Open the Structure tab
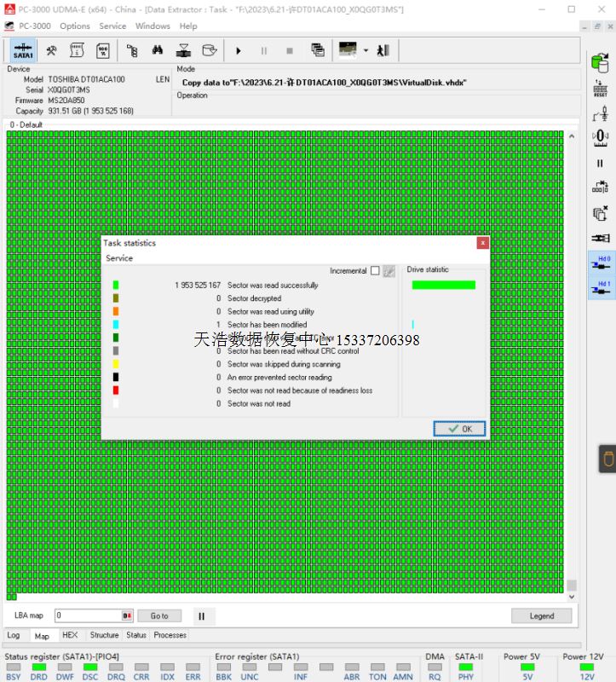616x682 pixels. pyautogui.click(x=104, y=635)
